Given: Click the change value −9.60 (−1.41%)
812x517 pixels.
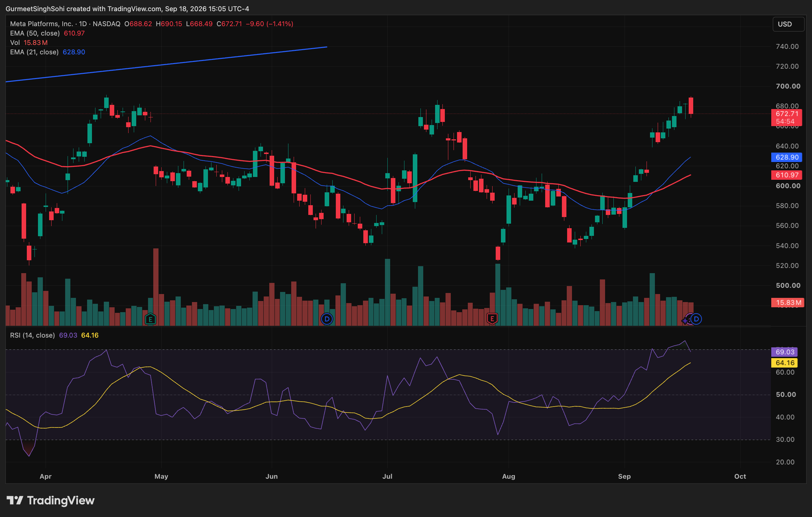Looking at the screenshot, I should 270,24.
